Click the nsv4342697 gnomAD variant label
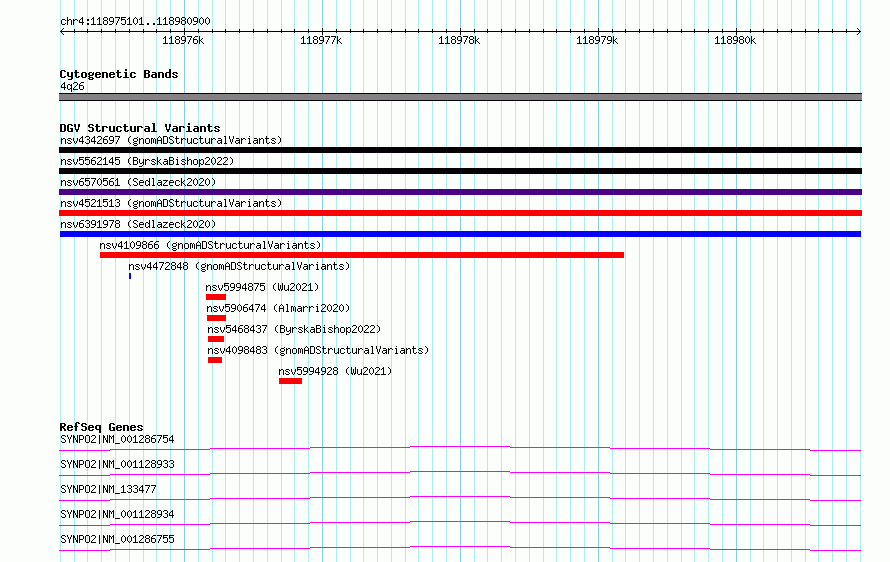Viewport: 890px width, 562px height. (171, 140)
